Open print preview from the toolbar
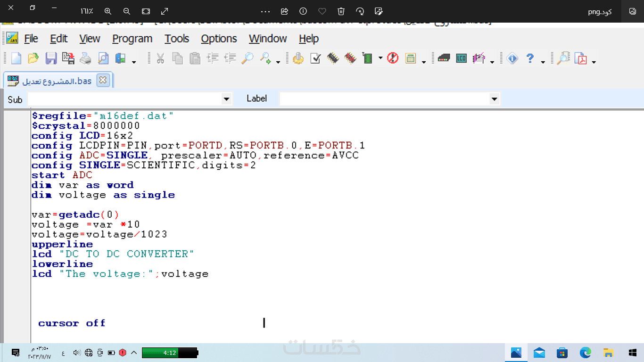The image size is (644, 362). tap(103, 58)
